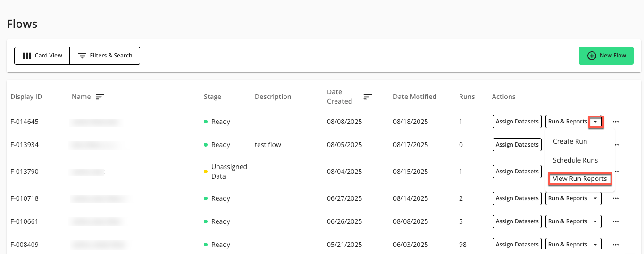Open the Filters & Search panel
This screenshot has width=644, height=254.
click(105, 56)
